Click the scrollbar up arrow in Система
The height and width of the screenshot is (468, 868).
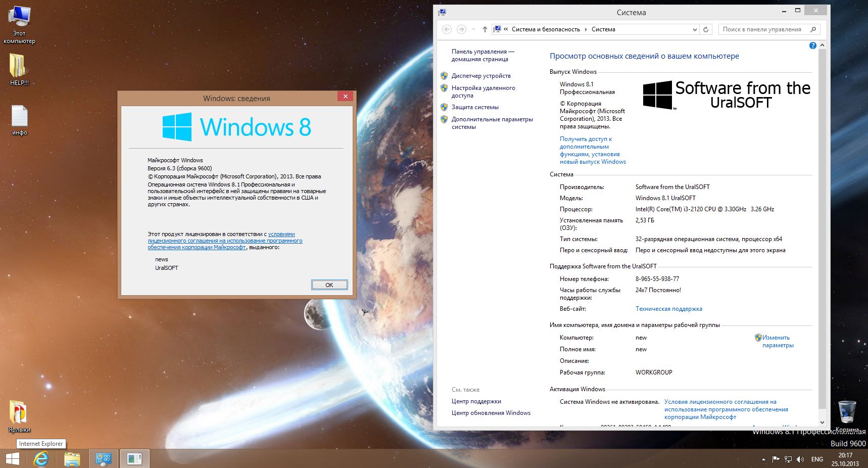822,45
